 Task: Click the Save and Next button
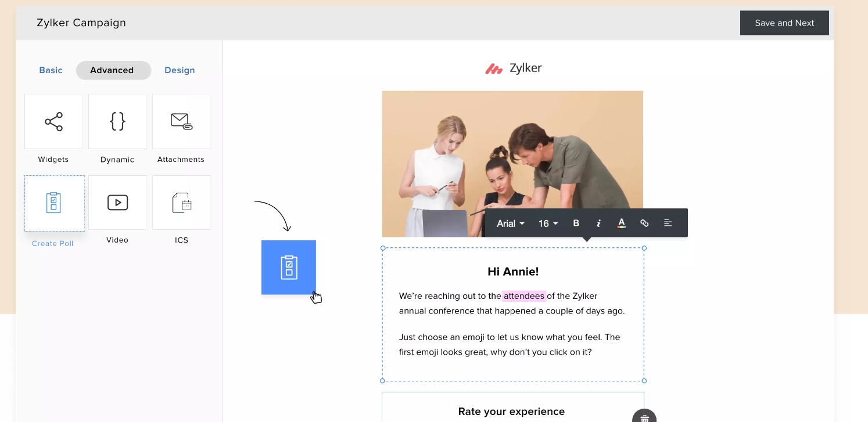[784, 23]
